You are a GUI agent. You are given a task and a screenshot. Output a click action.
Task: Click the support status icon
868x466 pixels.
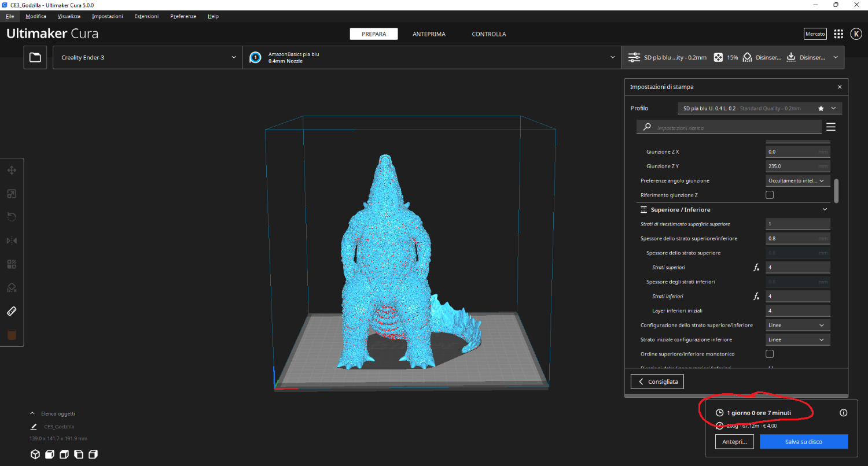[747, 57]
